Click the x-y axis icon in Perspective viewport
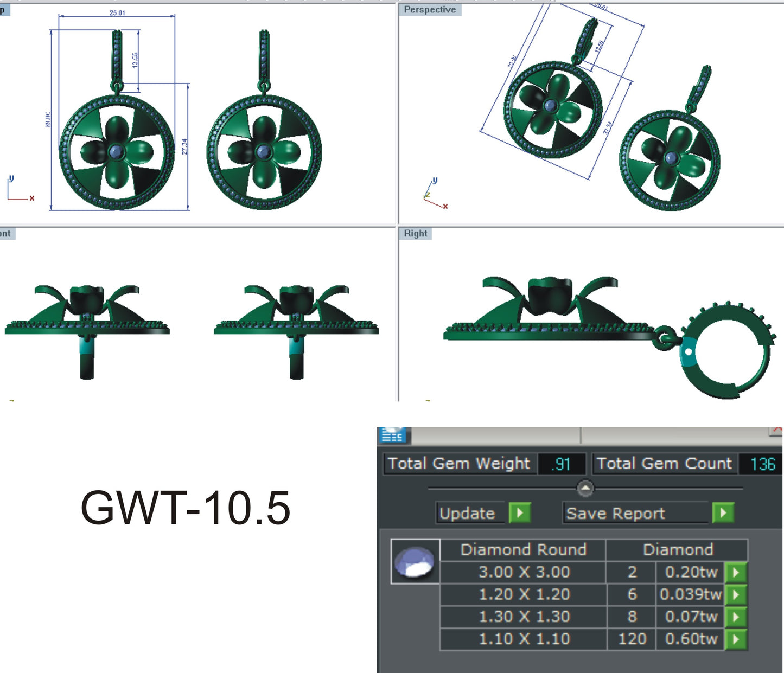The image size is (784, 673). [x=435, y=194]
